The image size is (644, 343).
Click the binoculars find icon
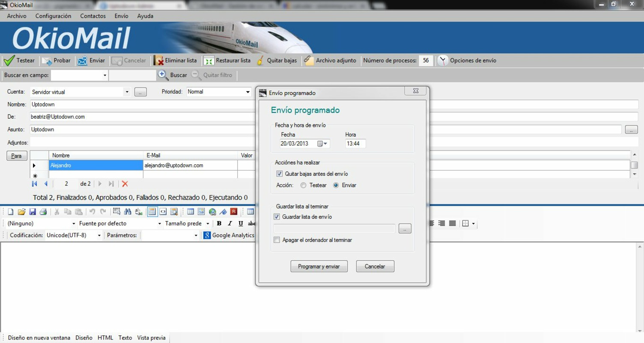(128, 212)
